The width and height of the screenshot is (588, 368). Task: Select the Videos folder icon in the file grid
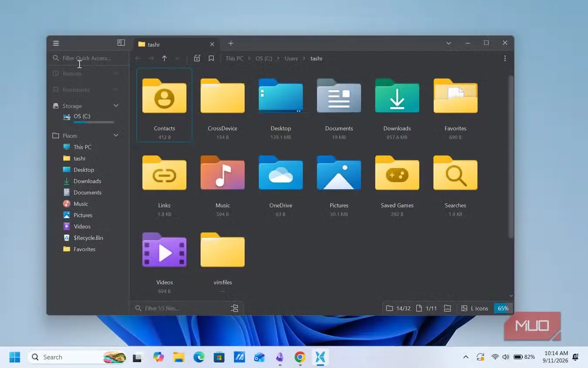pyautogui.click(x=164, y=250)
